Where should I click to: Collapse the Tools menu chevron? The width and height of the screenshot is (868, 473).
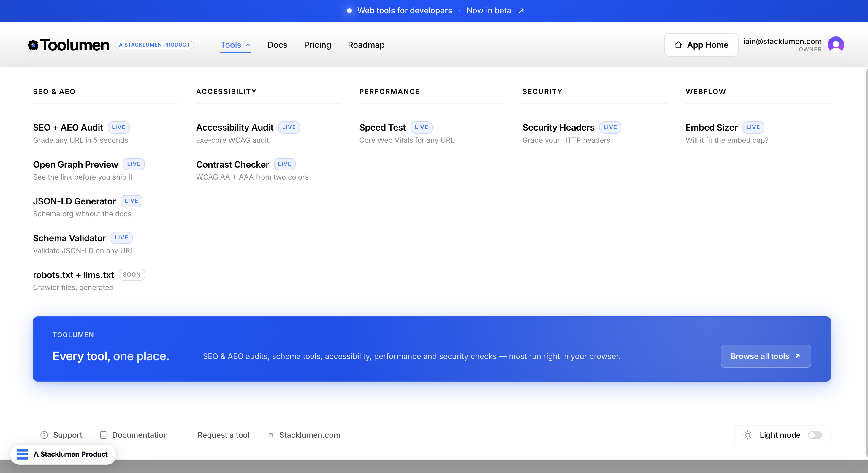(x=248, y=45)
